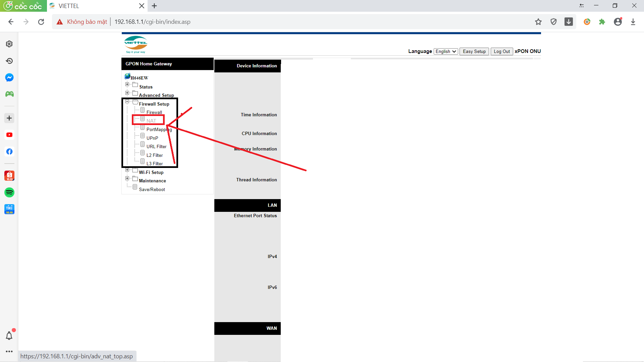644x362 pixels.
Task: Expand the Wi-Fi Setup tree folder
Action: click(127, 170)
